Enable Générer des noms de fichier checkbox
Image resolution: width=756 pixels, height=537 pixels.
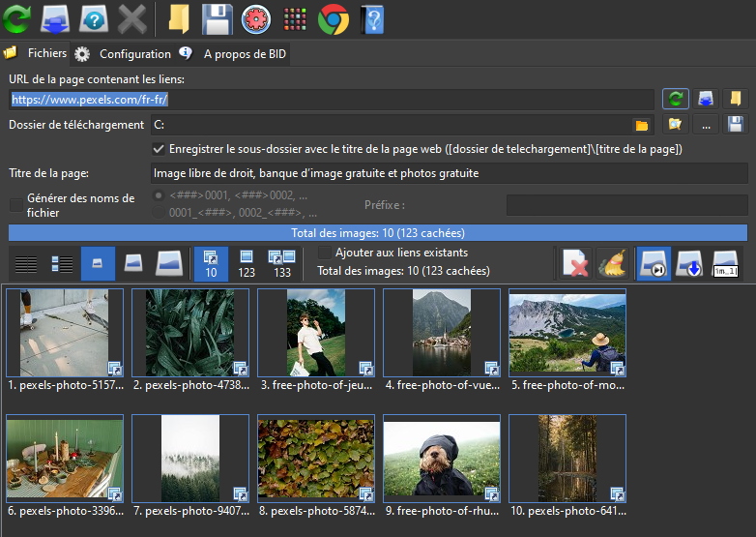pyautogui.click(x=16, y=204)
